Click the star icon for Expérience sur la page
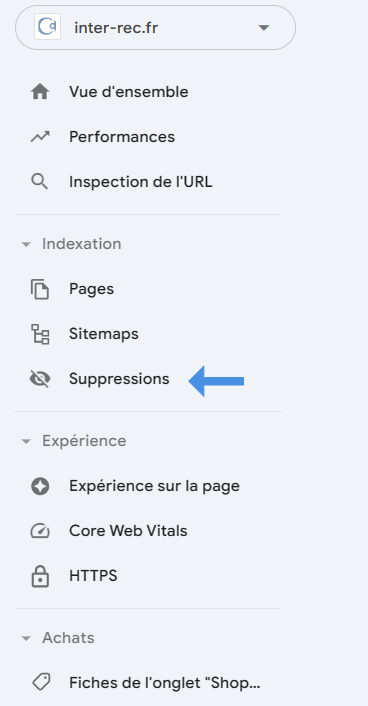368x706 pixels. [x=40, y=486]
